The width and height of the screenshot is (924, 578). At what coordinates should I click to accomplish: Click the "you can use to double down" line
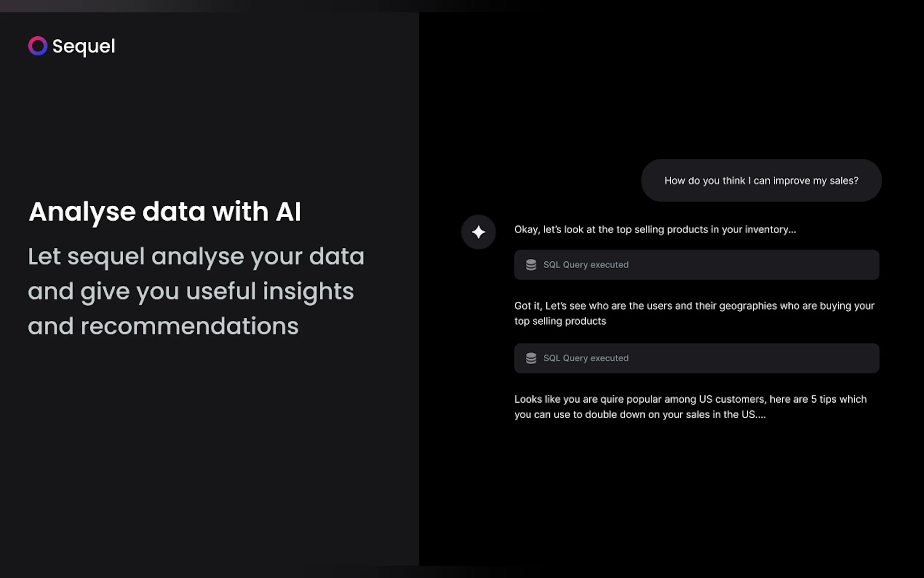point(640,414)
